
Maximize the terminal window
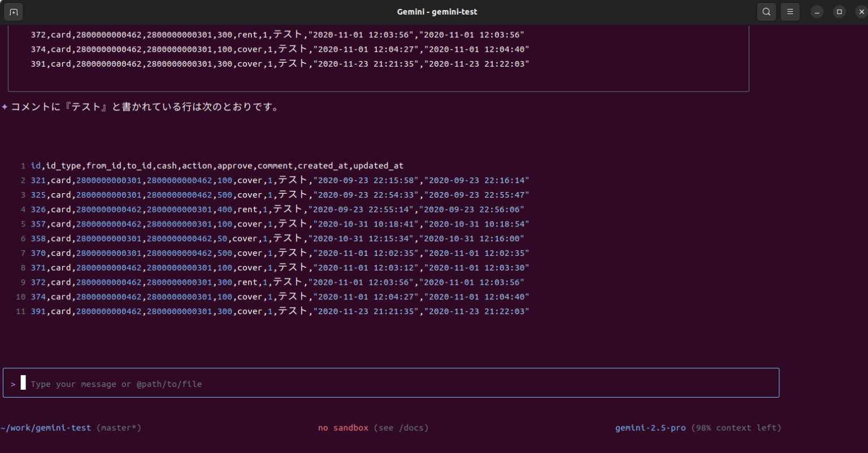tap(839, 12)
